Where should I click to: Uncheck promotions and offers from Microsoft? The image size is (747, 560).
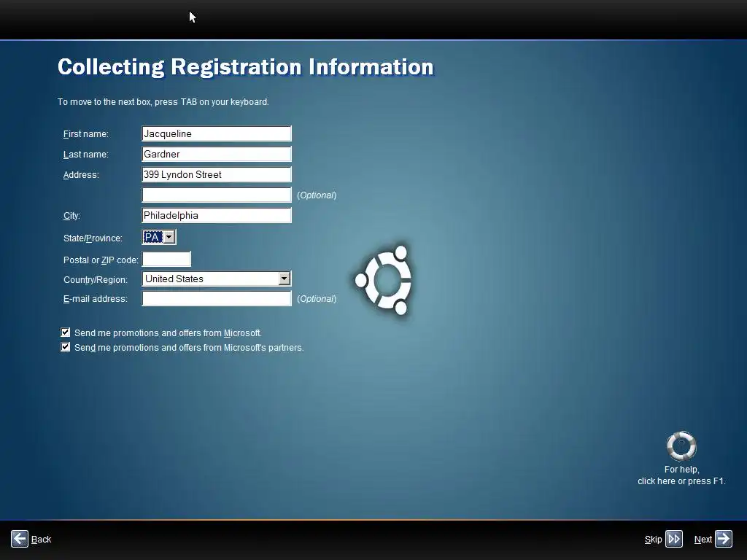[65, 332]
